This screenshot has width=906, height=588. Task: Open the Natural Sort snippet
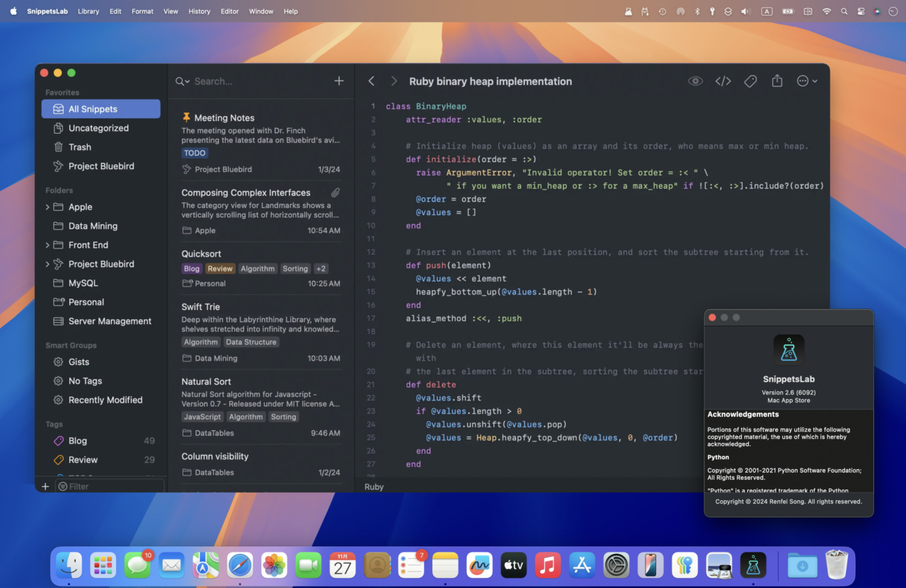pos(260,407)
